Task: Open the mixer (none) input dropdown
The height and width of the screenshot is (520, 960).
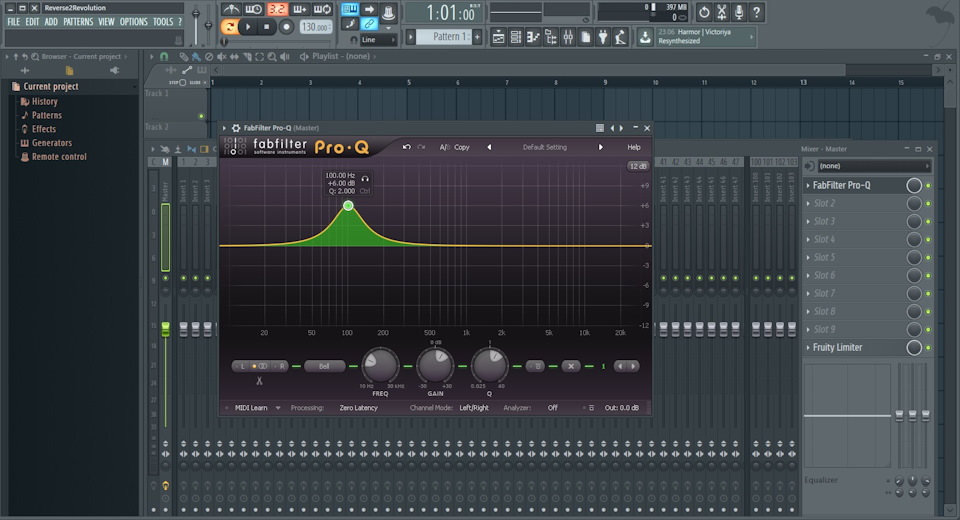Action: point(874,166)
